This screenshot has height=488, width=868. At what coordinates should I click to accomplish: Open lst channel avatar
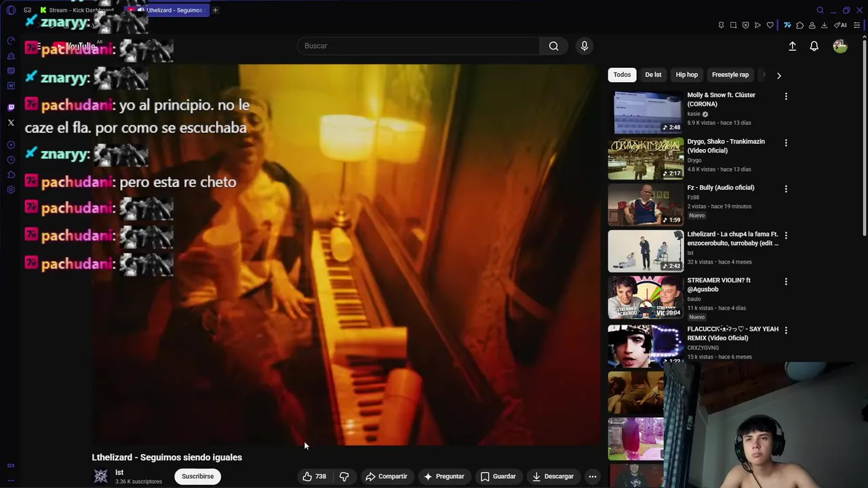click(100, 476)
